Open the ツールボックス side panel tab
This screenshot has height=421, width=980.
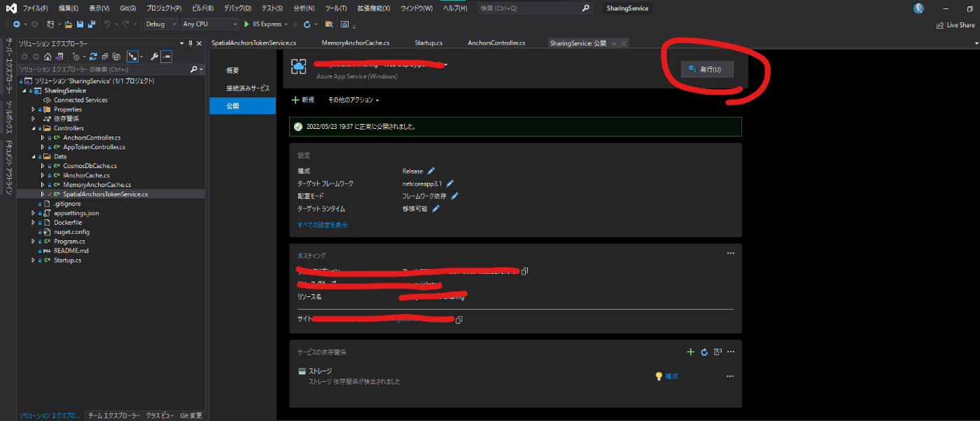click(8, 118)
